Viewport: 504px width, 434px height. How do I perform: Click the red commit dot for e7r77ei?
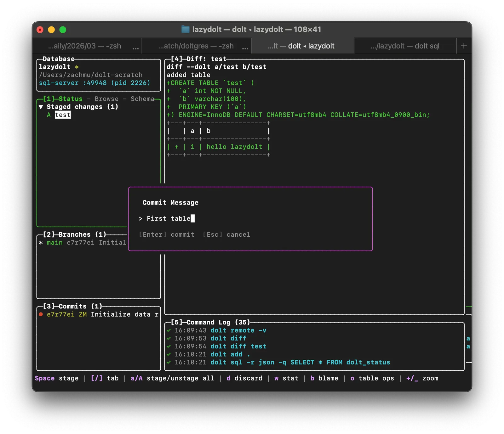[x=41, y=314]
